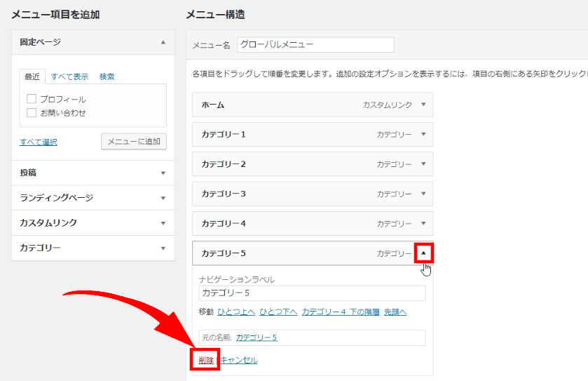Click the メニューに追加 button

[134, 142]
